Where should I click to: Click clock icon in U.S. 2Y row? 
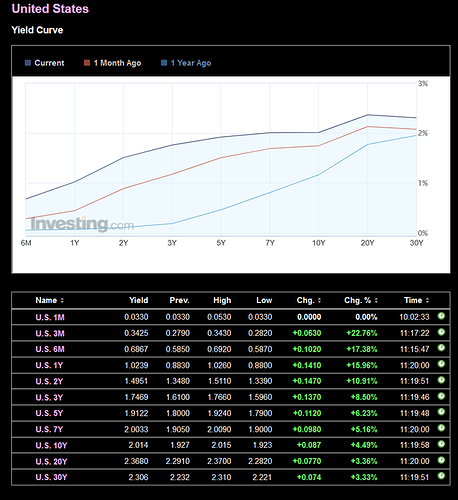point(441,380)
